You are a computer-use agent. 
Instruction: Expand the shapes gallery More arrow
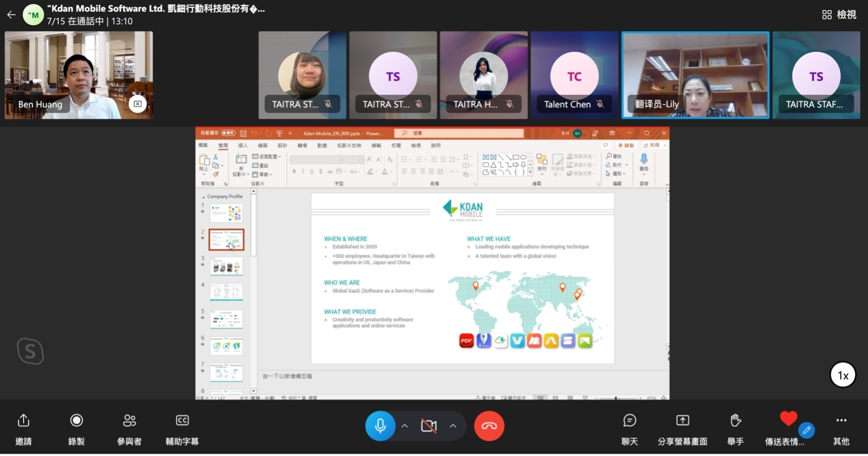(x=530, y=173)
